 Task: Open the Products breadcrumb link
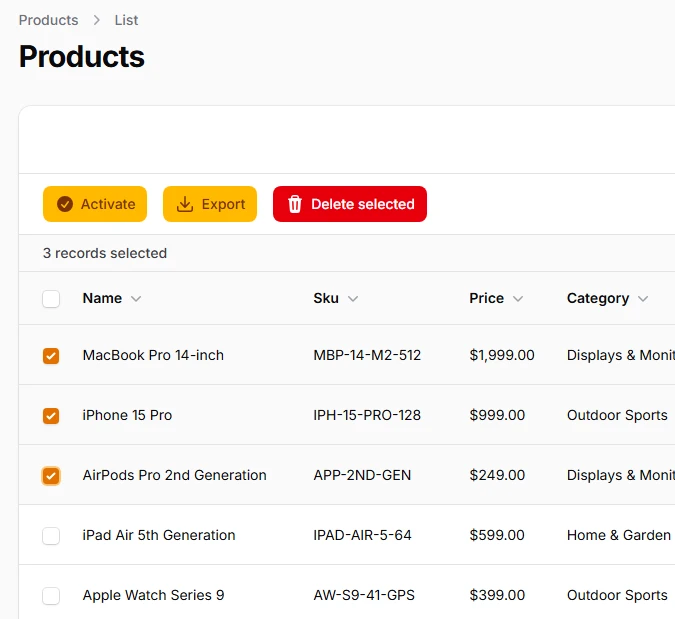pos(48,20)
